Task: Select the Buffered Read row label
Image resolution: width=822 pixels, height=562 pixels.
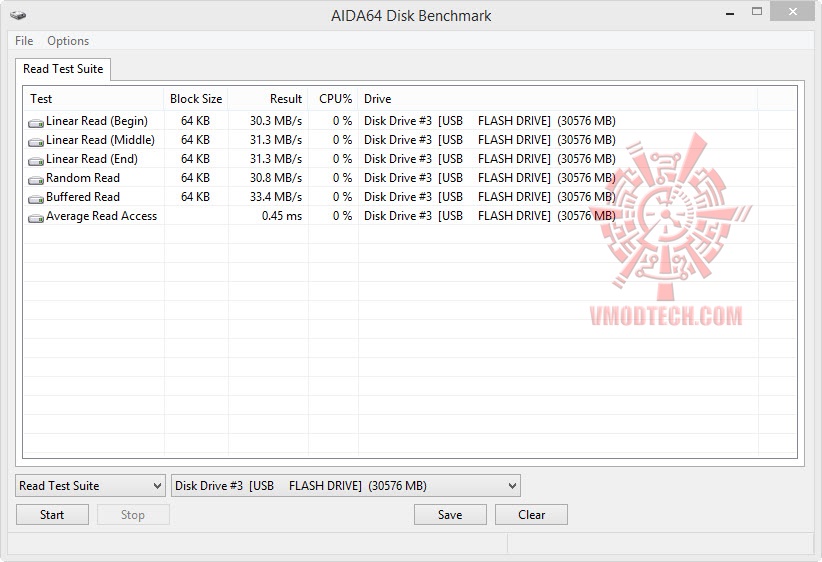Action: point(83,197)
